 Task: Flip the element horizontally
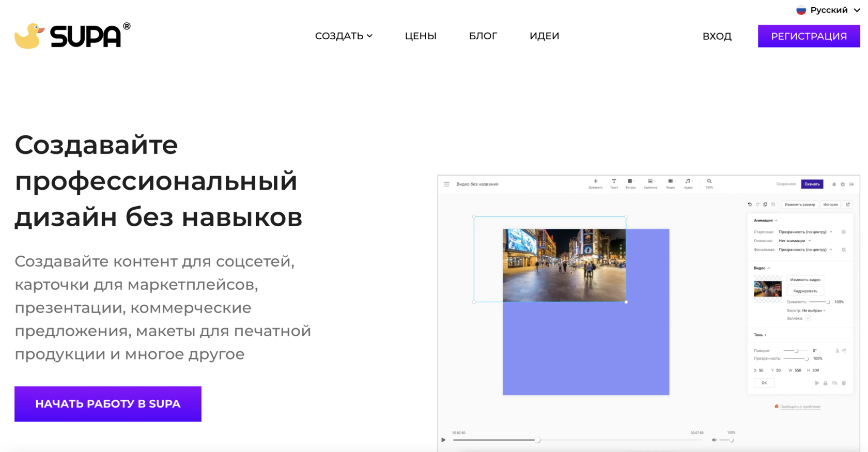[837, 351]
